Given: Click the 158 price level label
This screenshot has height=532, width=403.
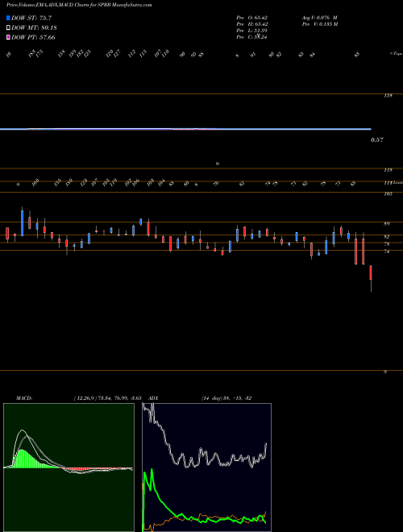Looking at the screenshot, I should (388, 96).
